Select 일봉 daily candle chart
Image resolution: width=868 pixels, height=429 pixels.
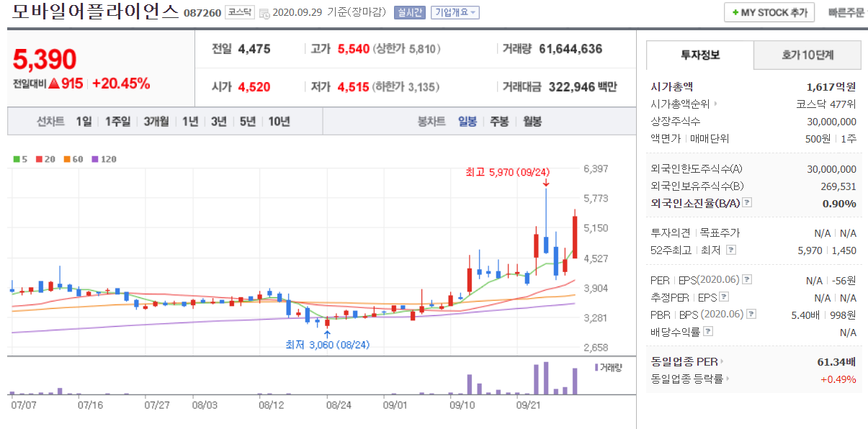(x=467, y=122)
